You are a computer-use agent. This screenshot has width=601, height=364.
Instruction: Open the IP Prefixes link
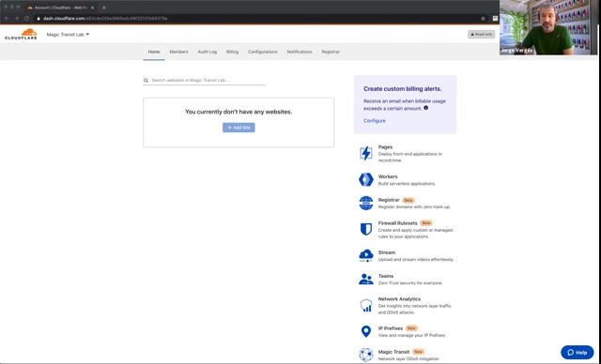tap(391, 328)
